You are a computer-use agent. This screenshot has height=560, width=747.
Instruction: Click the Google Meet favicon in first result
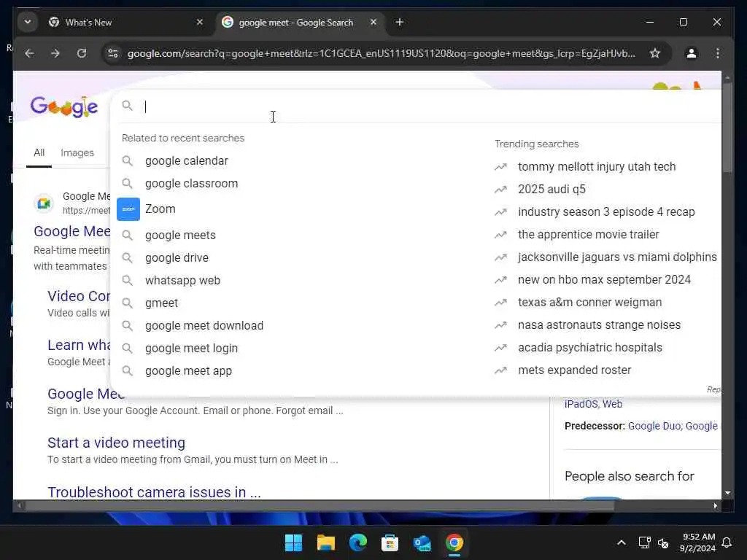44,203
